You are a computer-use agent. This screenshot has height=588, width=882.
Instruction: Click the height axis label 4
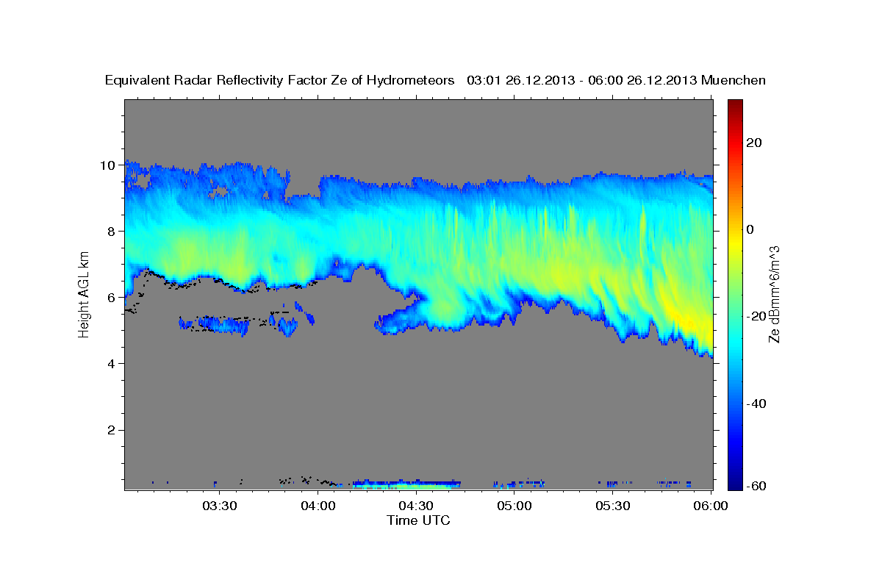[x=110, y=364]
